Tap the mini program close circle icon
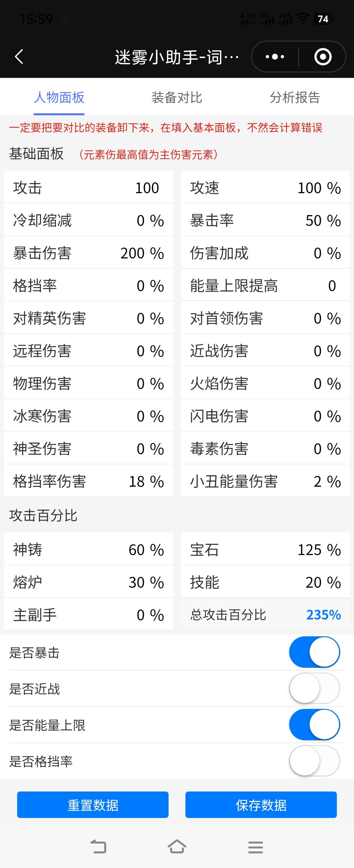Screen dimensions: 354x868 pyautogui.click(x=323, y=57)
